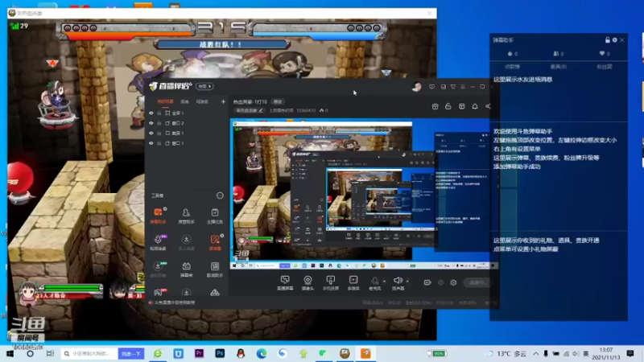Add a 手机投屏 phone-cast source
644x362 pixels.
click(x=331, y=283)
